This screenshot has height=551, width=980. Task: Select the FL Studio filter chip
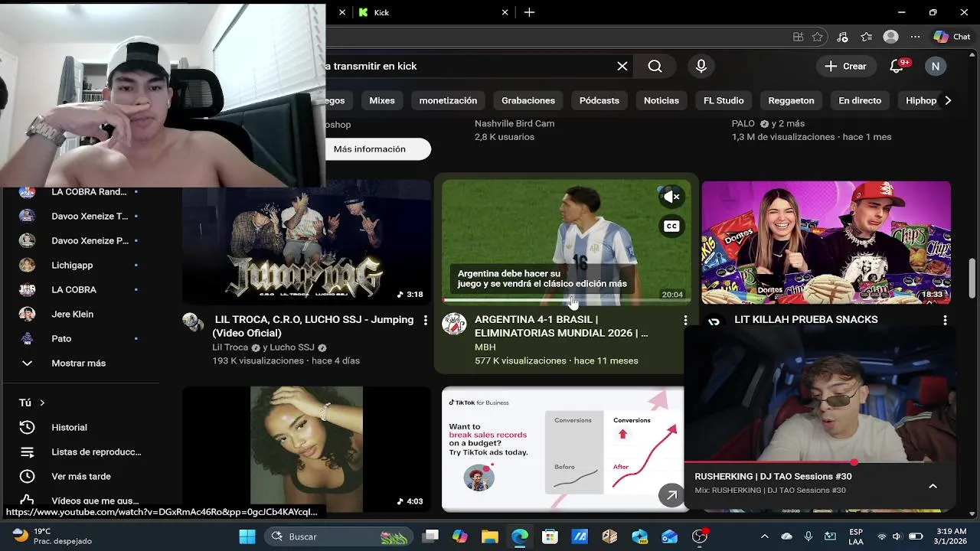[x=724, y=100]
